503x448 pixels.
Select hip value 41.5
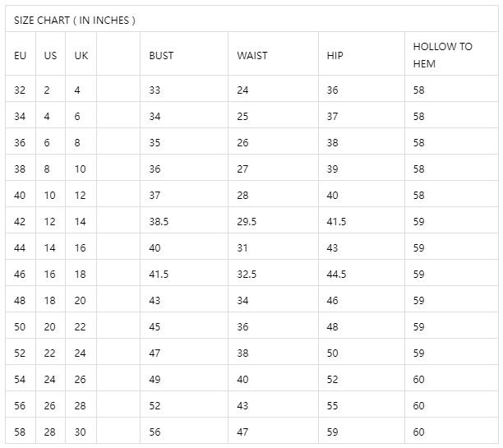[x=336, y=221]
